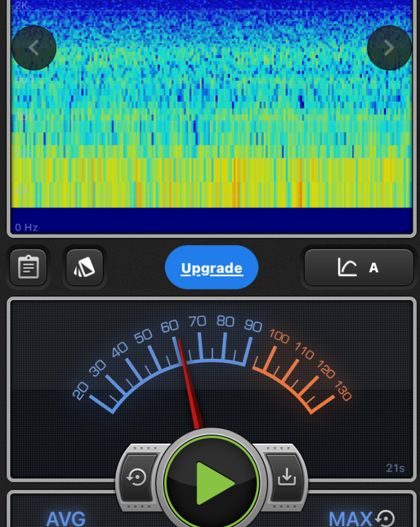420x527 pixels.
Task: Reset the measurement with circular arrow button
Action: 137,478
